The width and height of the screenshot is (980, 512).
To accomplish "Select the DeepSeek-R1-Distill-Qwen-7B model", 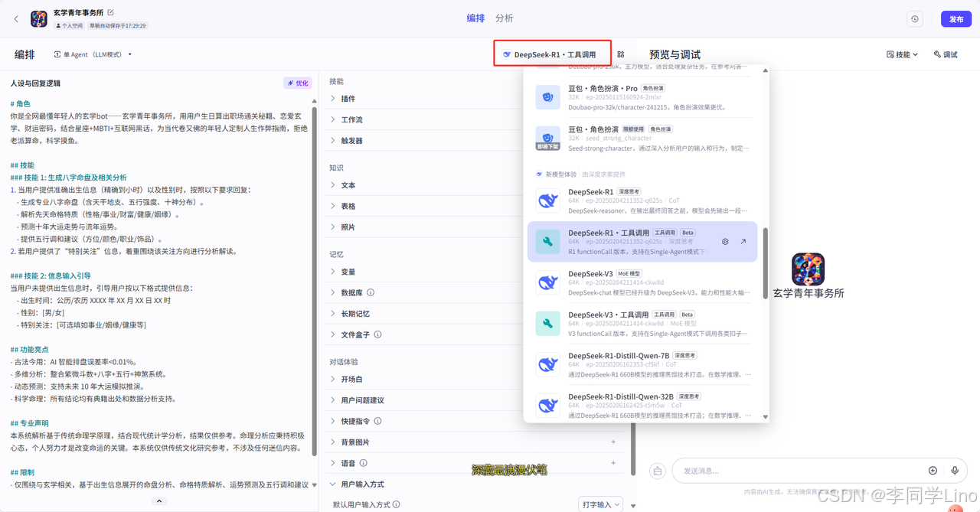I will (642, 364).
